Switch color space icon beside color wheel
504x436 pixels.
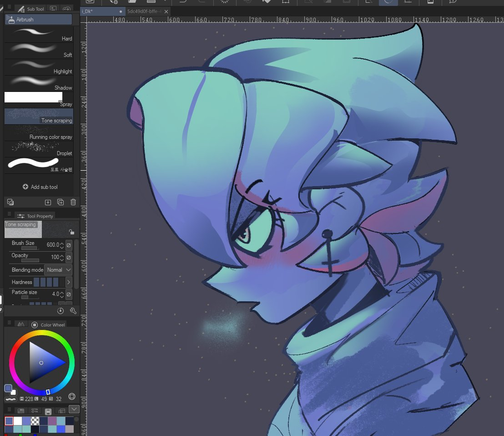[72, 397]
